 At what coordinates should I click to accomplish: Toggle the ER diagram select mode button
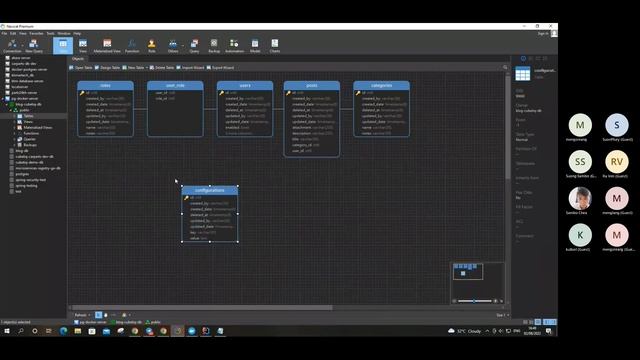pos(98,315)
